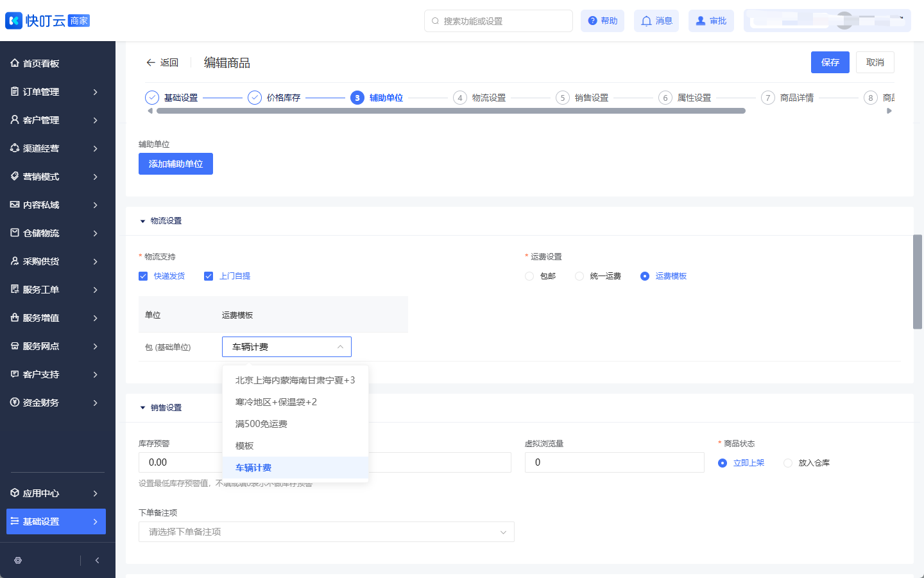Open the gear settings icon at sidebar bottom
This screenshot has height=578, width=924.
[x=18, y=560]
